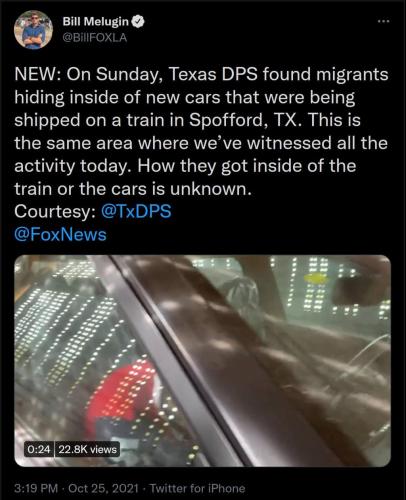406x500 pixels.
Task: Open the three-dot more options menu
Action: 383,21
